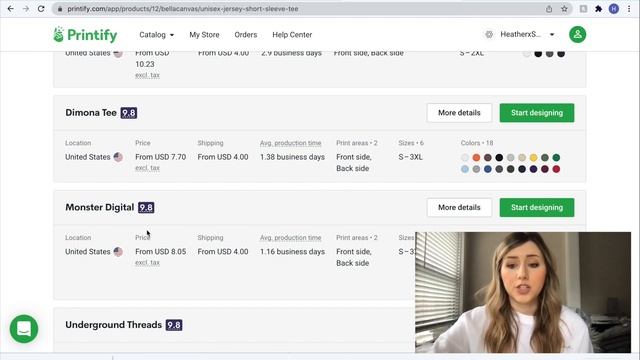Click Monster Digital provider name
The height and width of the screenshot is (360, 640).
point(100,207)
